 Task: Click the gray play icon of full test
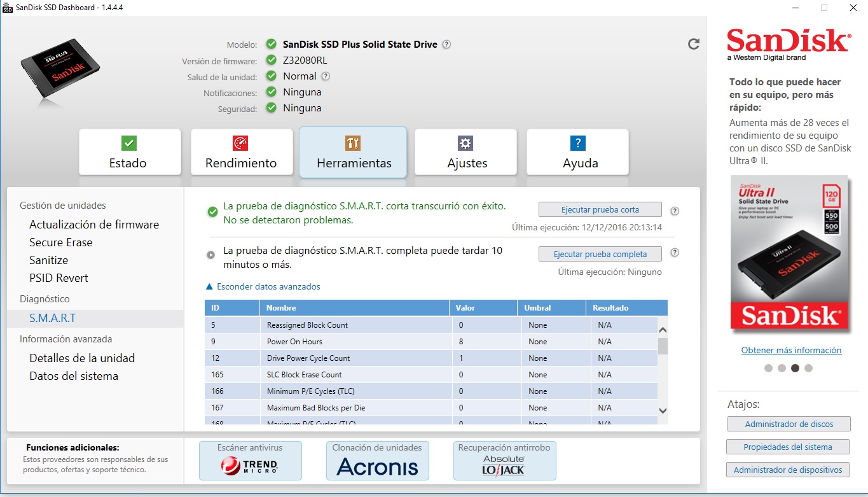tap(210, 255)
